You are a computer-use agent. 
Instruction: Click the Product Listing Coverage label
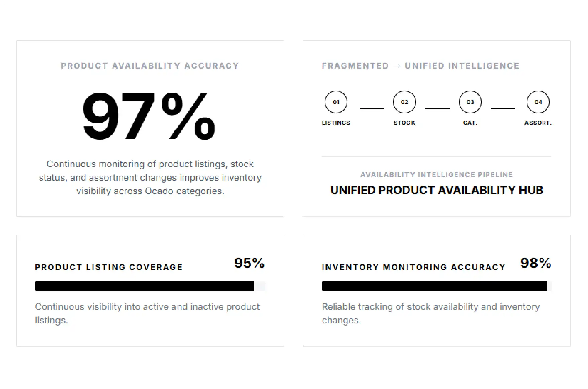109,267
